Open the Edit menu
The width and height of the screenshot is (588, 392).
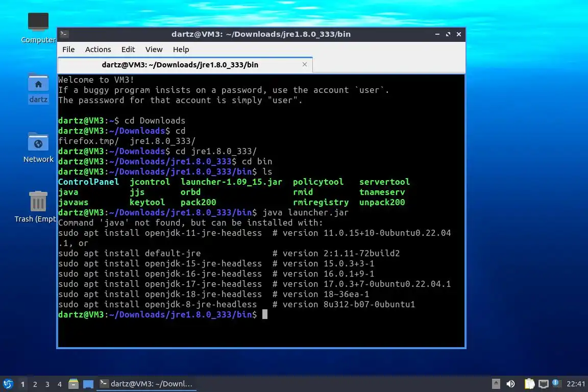[128, 50]
